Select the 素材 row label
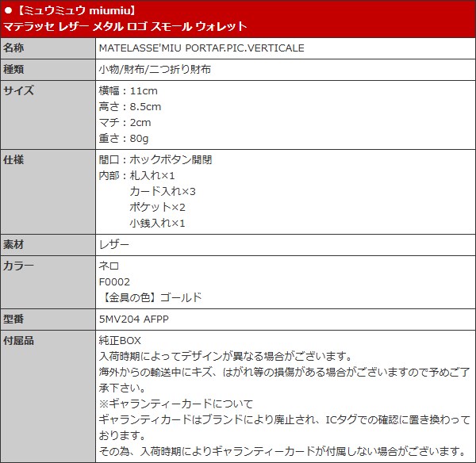 13,244
